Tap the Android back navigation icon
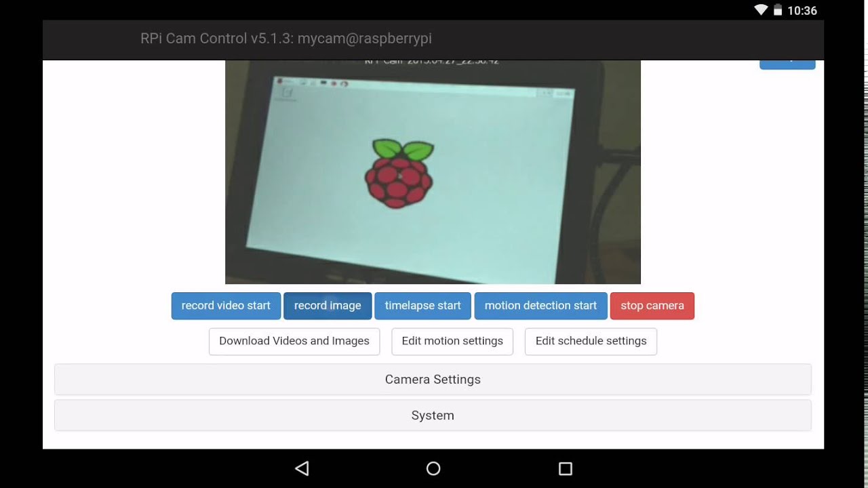This screenshot has height=488, width=868. tap(302, 468)
